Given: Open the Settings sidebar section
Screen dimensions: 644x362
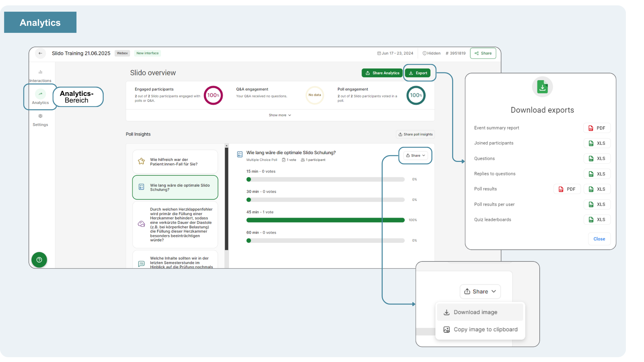Looking at the screenshot, I should click(x=40, y=120).
